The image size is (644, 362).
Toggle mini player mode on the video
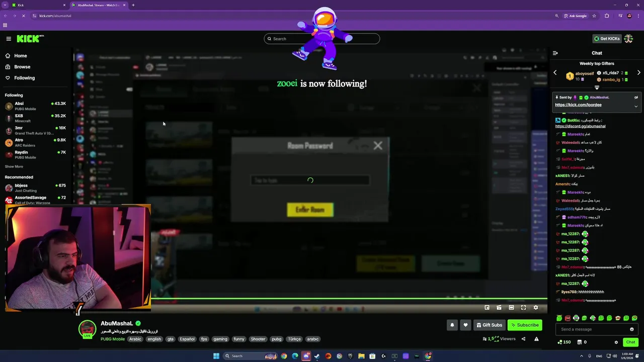click(487, 308)
